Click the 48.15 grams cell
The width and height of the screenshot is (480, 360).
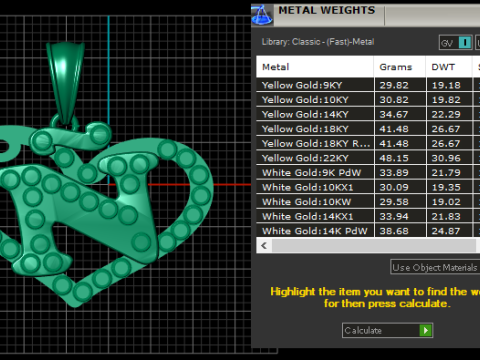pos(400,158)
